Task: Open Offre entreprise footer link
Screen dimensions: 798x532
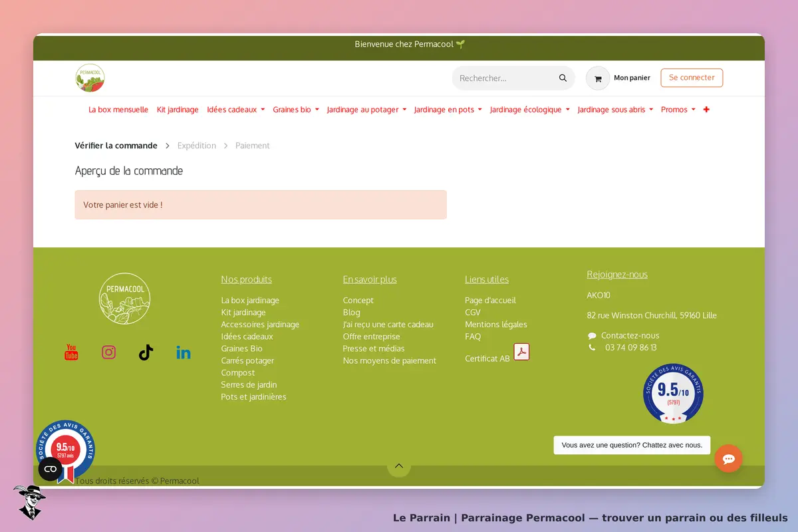Action: [x=372, y=336]
